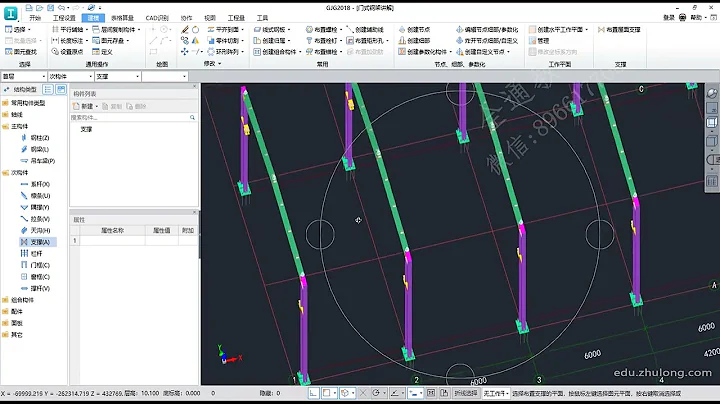Screen dimensions: 720x404
Task: Select the pencil edit icon in 修改 group
Action: coord(185,29)
